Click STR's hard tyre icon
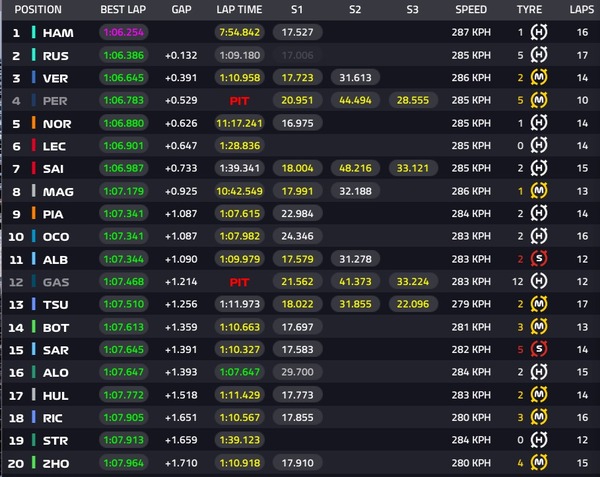Viewport: 600px width, 477px height. pos(538,440)
